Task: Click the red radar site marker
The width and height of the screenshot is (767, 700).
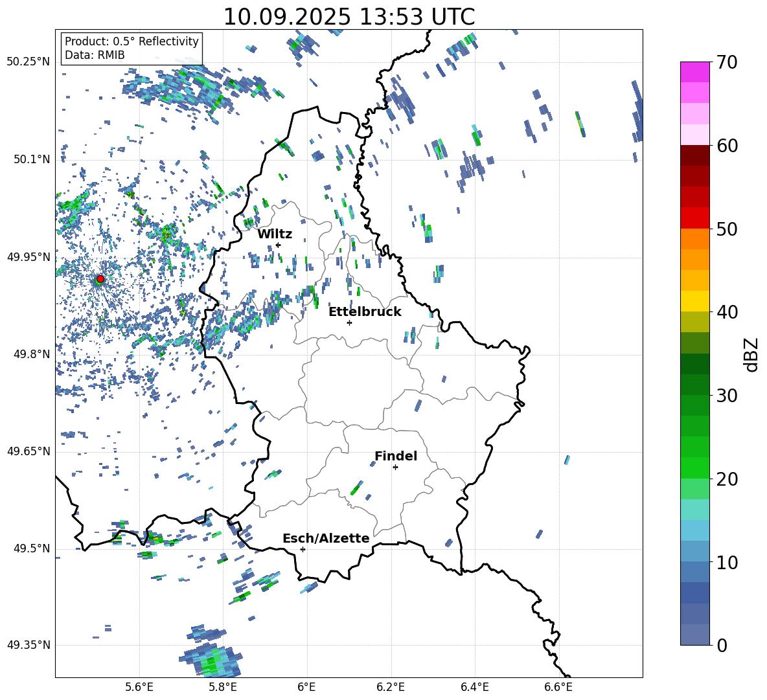Action: pos(100,278)
